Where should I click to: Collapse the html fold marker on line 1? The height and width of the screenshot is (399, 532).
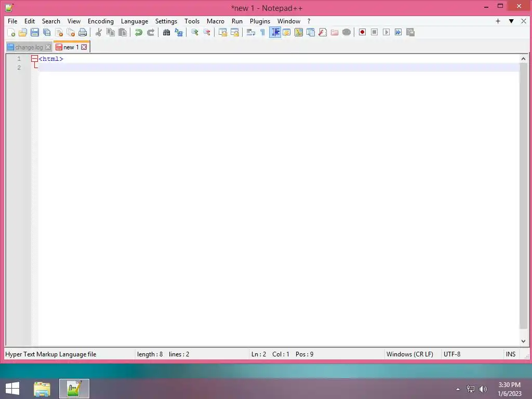(34, 59)
